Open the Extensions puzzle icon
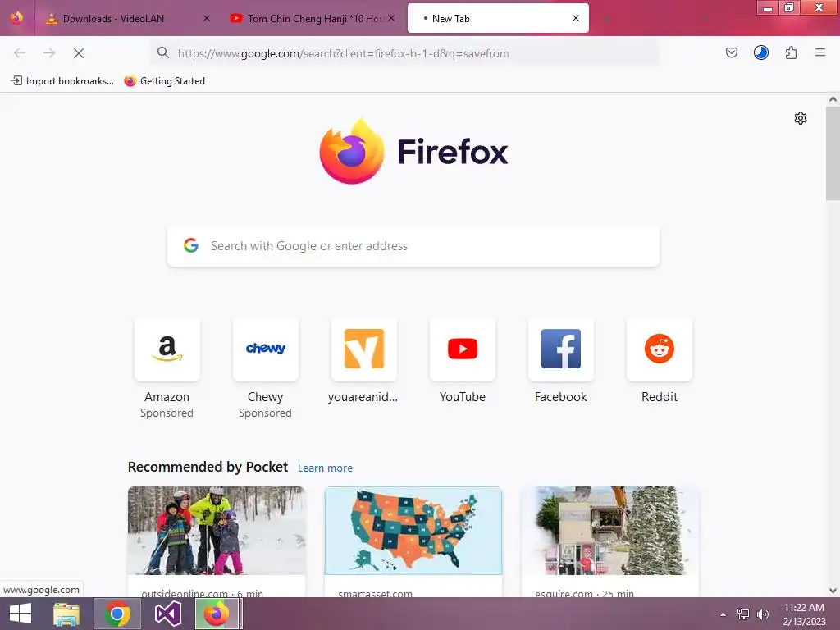840x630 pixels. coord(792,52)
